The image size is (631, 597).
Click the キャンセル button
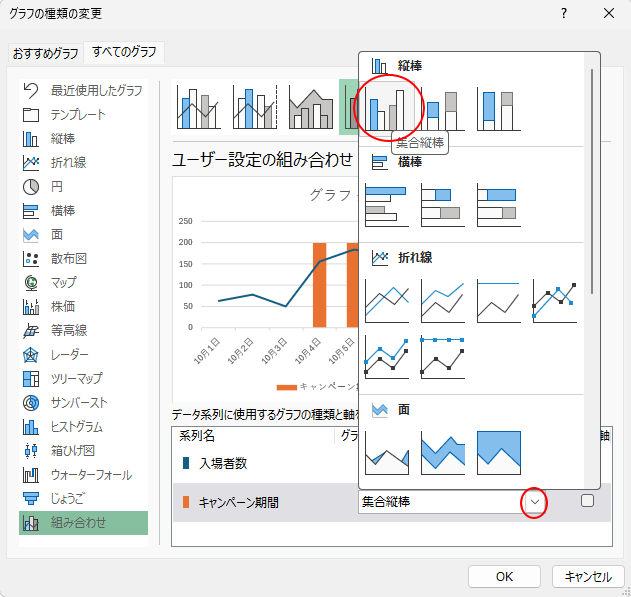(588, 576)
